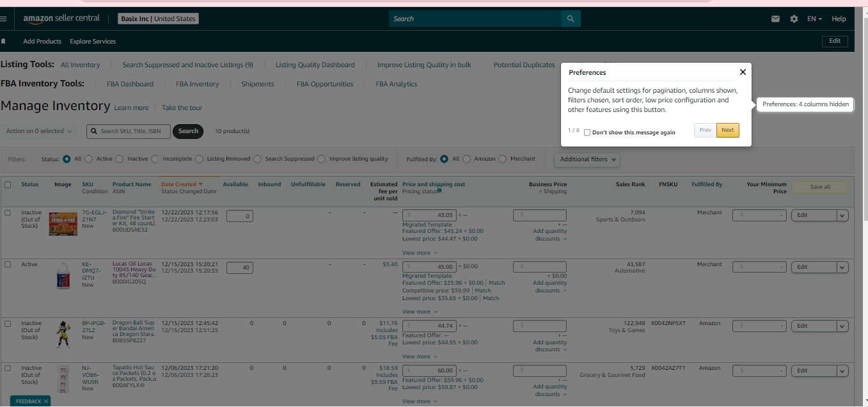Image resolution: width=868 pixels, height=407 pixels.
Task: Close the Preferences popup
Action: point(743,72)
